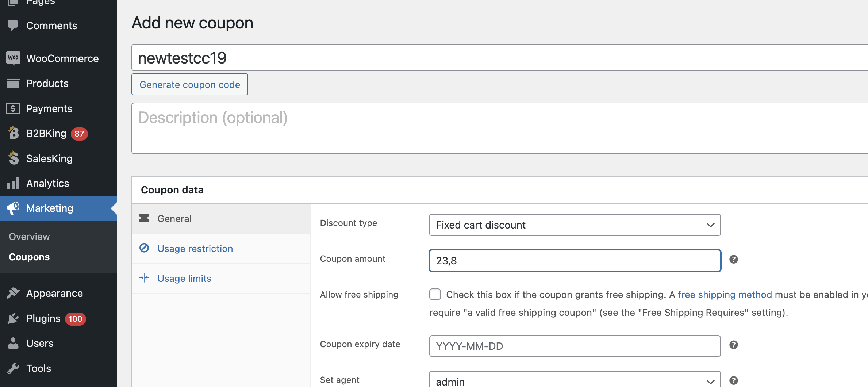Click the Add new coupon heading

pos(192,23)
